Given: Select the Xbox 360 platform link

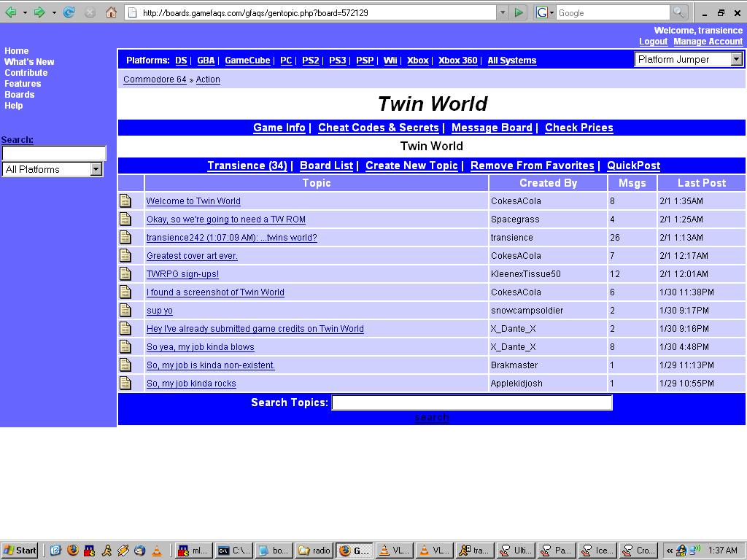Looking at the screenshot, I should 457,61.
